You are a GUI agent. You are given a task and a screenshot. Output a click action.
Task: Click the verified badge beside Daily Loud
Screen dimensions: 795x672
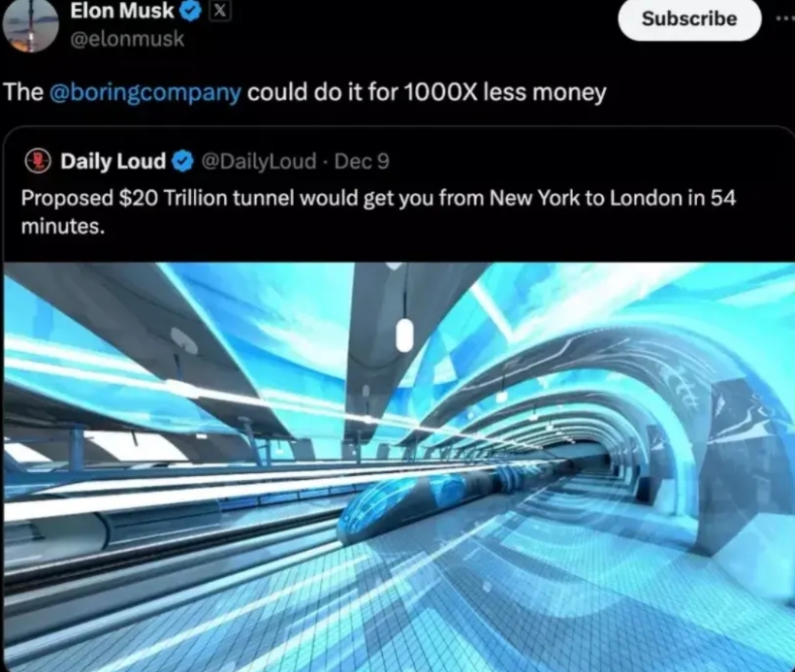coord(183,161)
